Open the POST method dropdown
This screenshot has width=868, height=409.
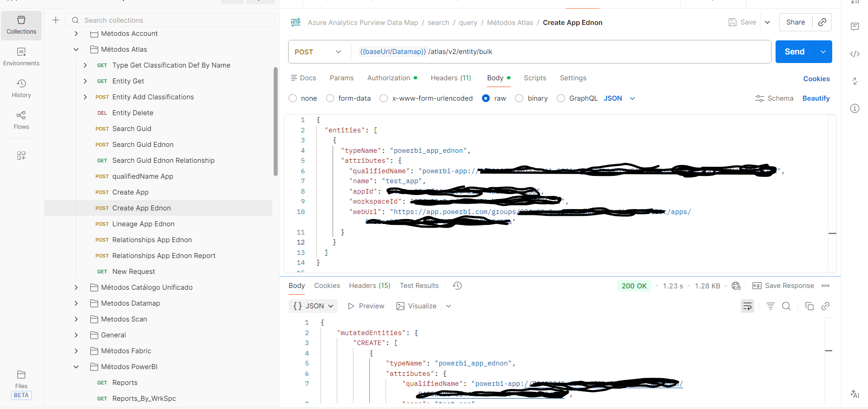319,52
